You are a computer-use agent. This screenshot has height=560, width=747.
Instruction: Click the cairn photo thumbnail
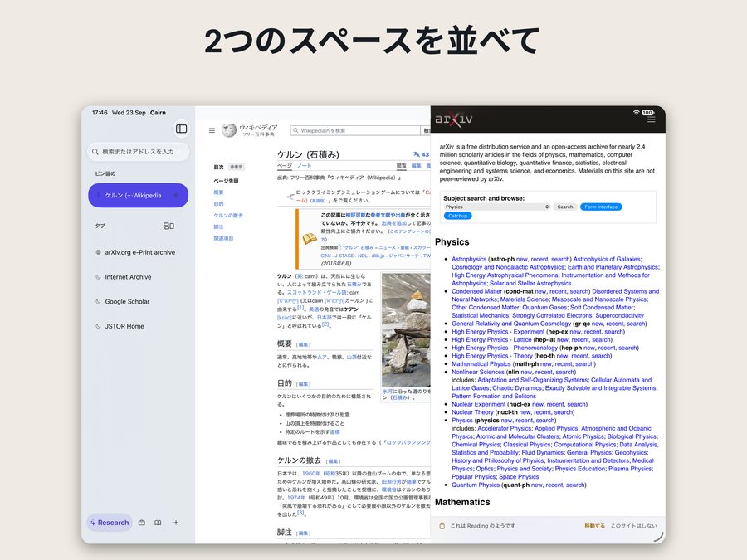coord(406,330)
